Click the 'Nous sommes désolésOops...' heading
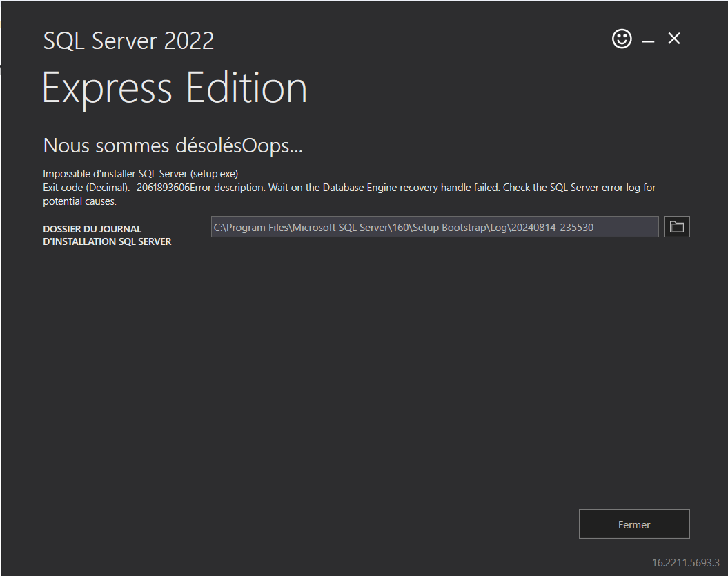728x576 pixels. [173, 146]
